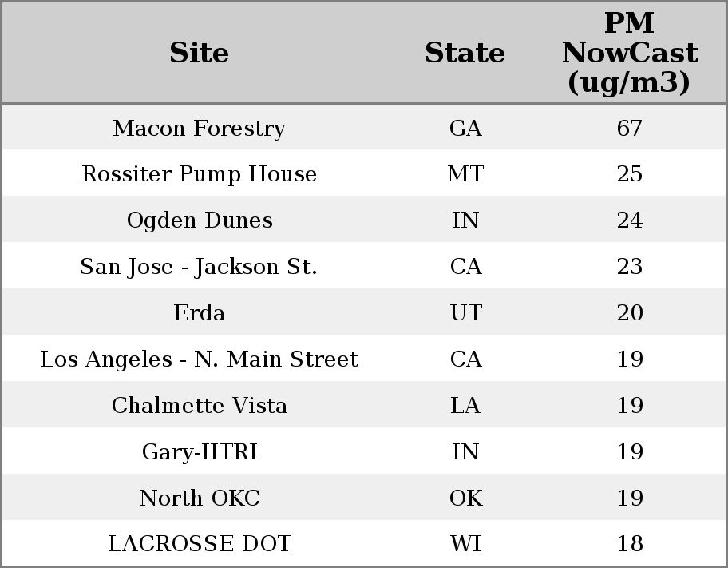Select Los Angeles - N. Main Street
728x568 pixels.
point(199,359)
